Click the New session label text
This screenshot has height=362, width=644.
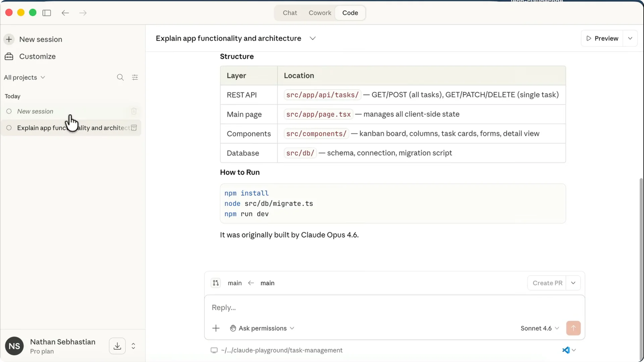pos(41,39)
